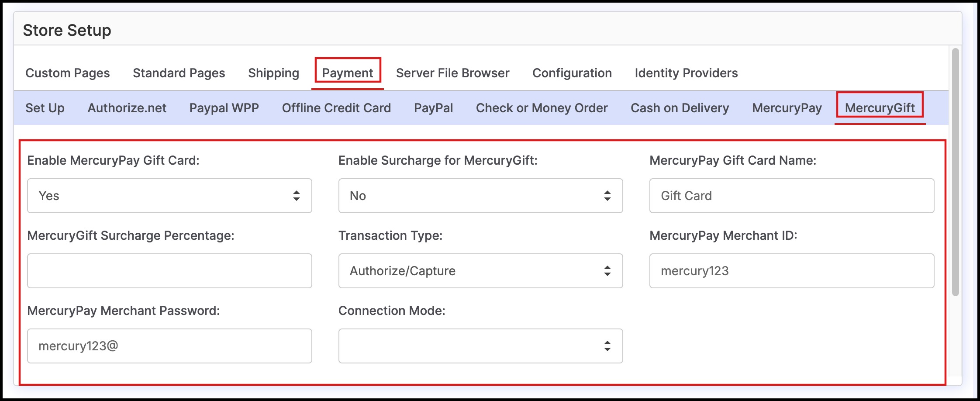Edit the MercuryPay Merchant Password field
The image size is (980, 401).
pos(169,346)
